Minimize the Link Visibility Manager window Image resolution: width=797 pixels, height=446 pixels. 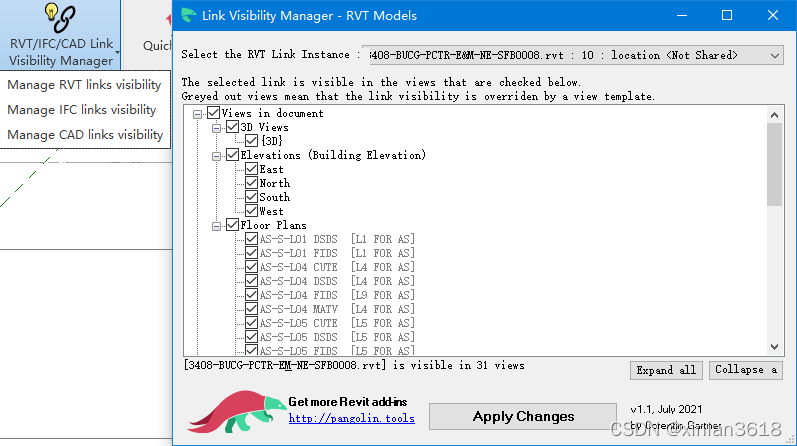[682, 15]
